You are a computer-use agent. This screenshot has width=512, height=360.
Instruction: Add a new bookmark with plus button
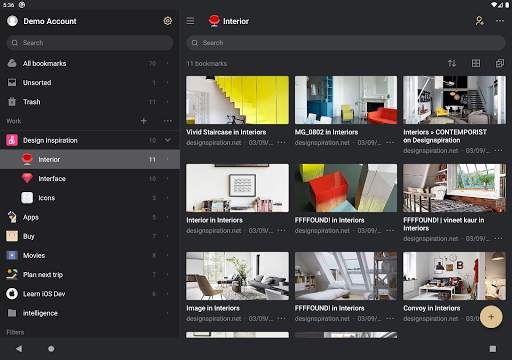pos(491,317)
